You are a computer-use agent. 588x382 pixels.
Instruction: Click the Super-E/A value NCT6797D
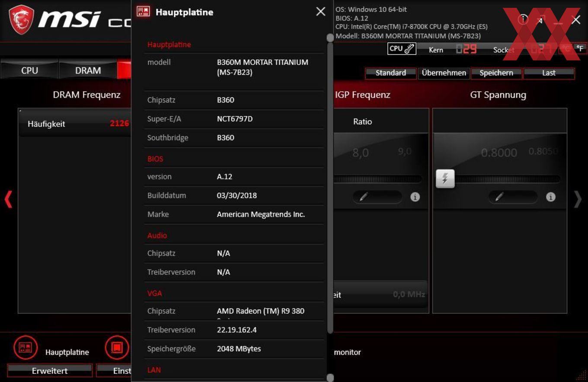[235, 119]
